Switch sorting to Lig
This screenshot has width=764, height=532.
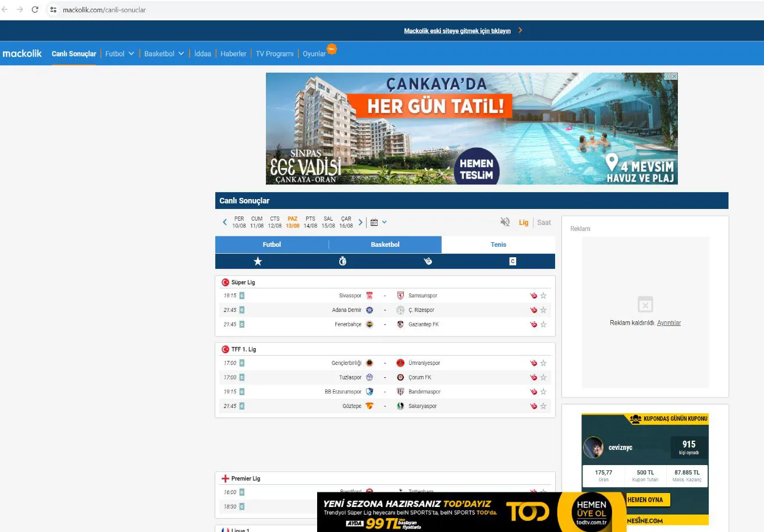pos(524,222)
